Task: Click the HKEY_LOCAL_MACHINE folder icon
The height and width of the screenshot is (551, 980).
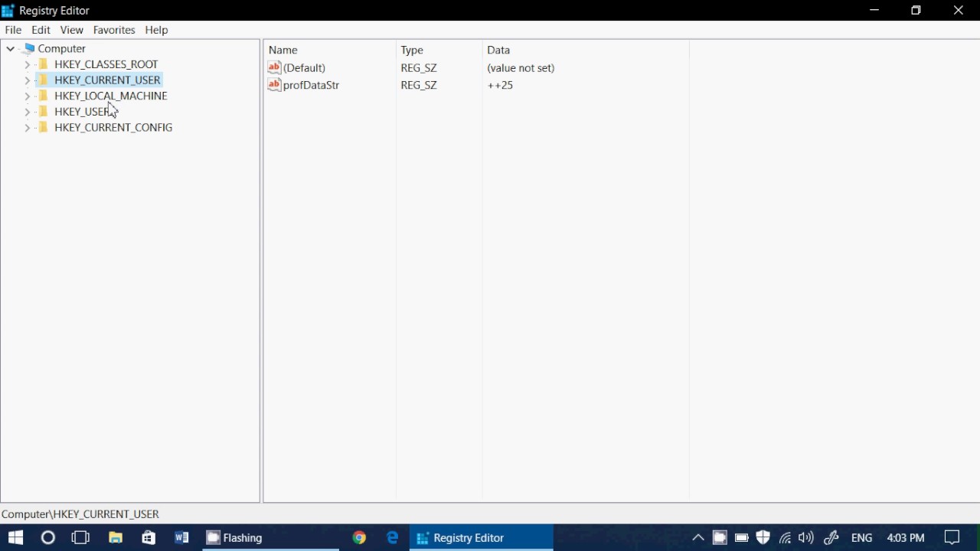Action: click(x=44, y=96)
